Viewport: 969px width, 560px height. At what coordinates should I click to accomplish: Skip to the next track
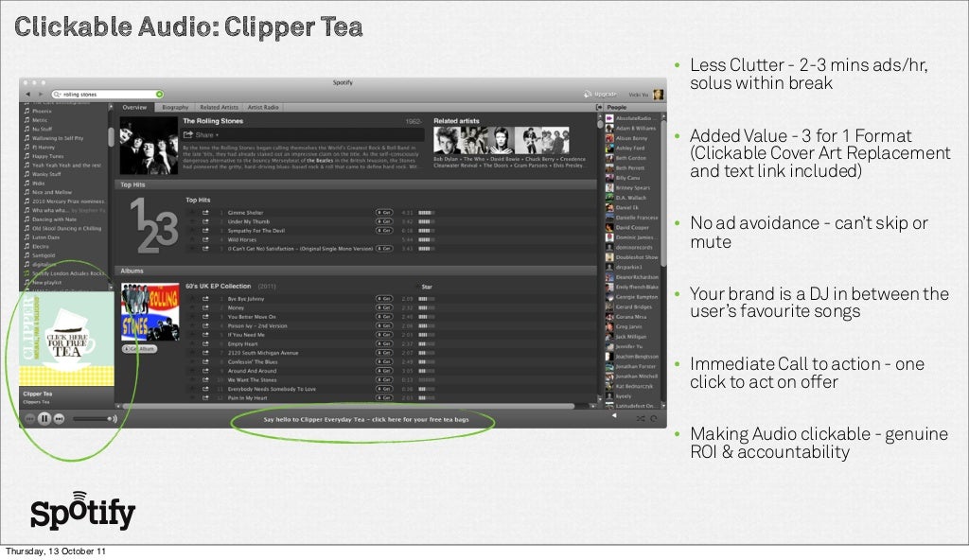[59, 418]
